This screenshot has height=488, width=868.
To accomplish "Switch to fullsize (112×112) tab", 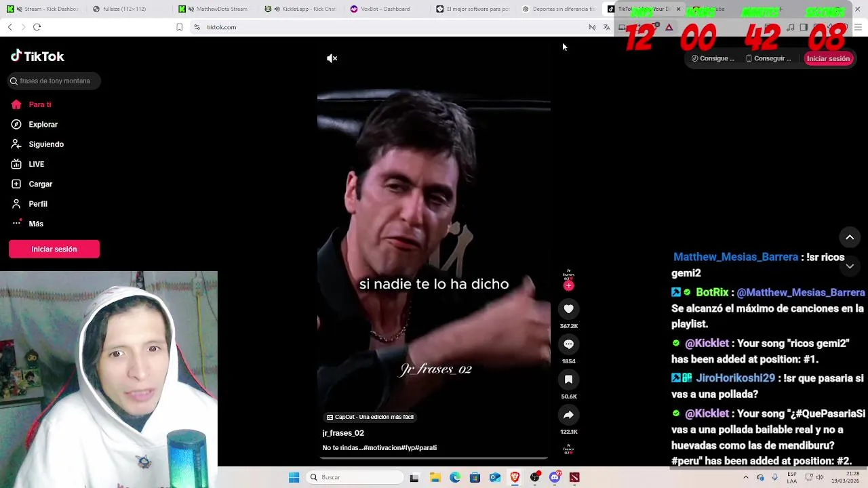I will coord(129,9).
